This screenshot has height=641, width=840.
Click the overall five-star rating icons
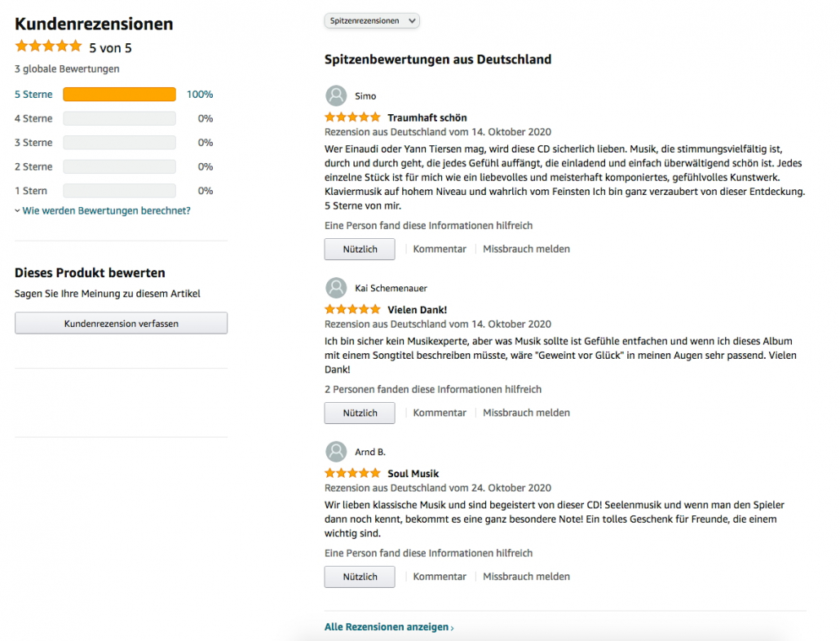[48, 46]
